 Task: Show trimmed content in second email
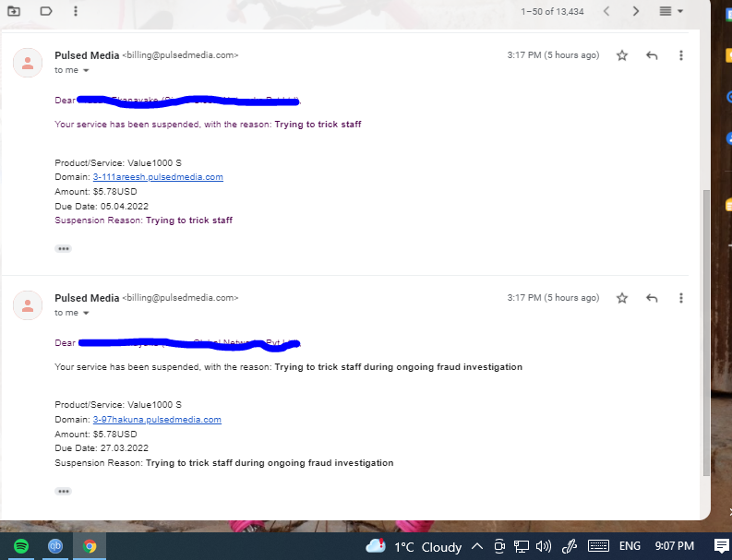[x=63, y=492]
